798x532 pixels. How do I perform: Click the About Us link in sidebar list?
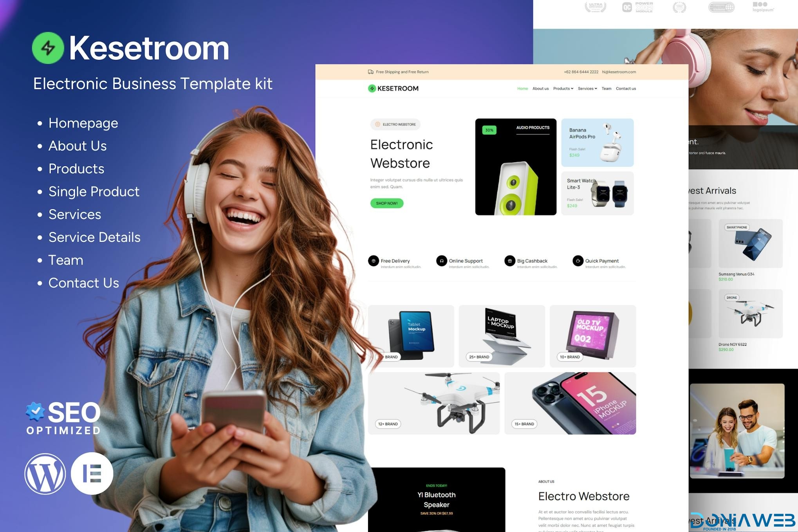coord(77,146)
